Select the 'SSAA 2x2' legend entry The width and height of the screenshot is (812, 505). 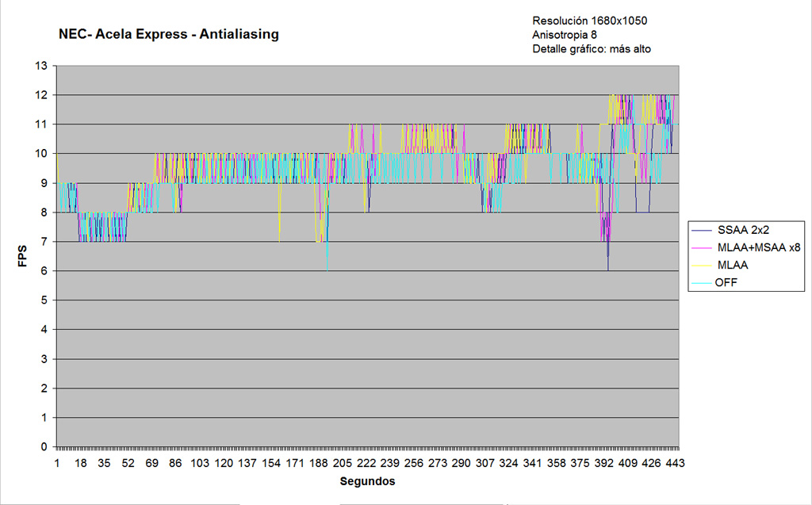tap(741, 229)
